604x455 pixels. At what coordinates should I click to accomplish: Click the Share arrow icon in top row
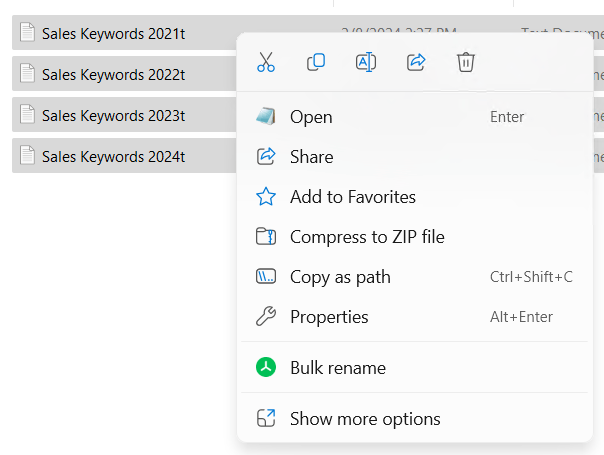tap(416, 62)
